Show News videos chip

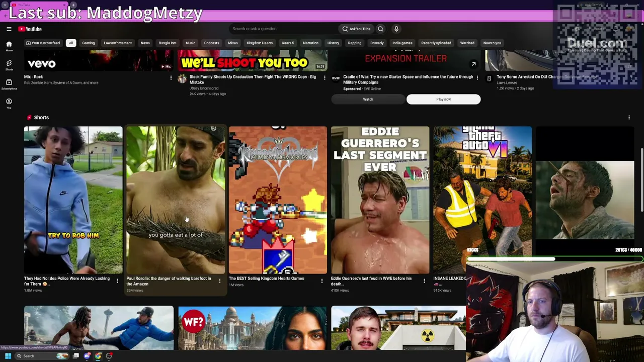coord(145,43)
